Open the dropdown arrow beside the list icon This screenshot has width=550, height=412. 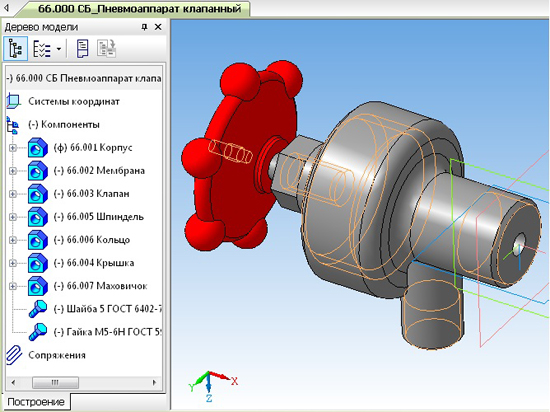(59, 49)
